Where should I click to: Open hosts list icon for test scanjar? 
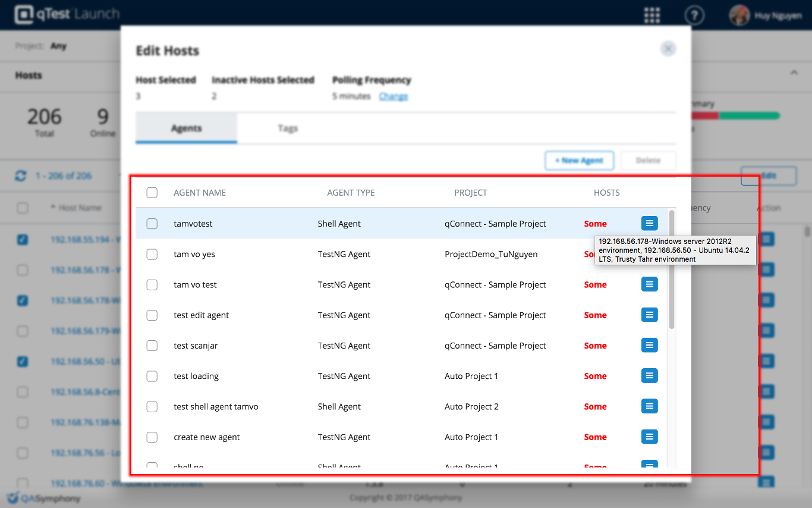[649, 345]
